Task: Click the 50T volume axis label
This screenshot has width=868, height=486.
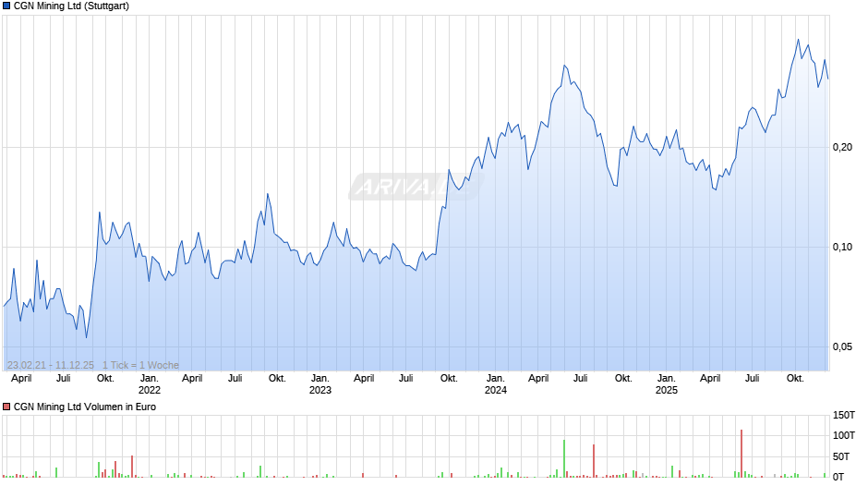Action: (x=841, y=456)
